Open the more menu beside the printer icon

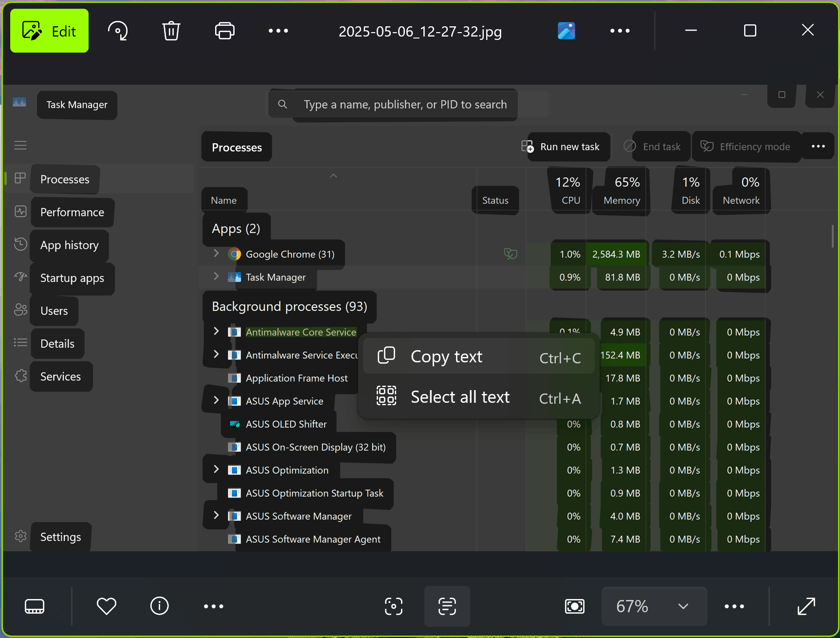[278, 31]
